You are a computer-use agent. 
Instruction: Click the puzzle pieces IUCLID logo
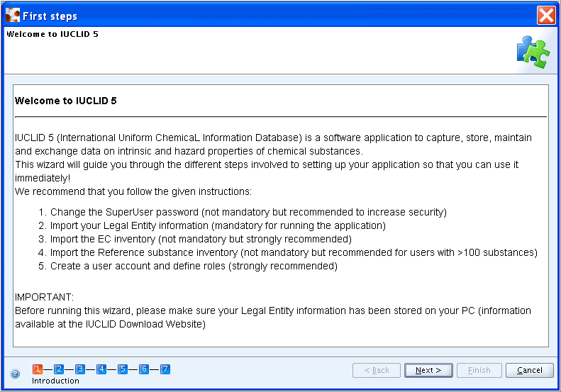point(533,52)
